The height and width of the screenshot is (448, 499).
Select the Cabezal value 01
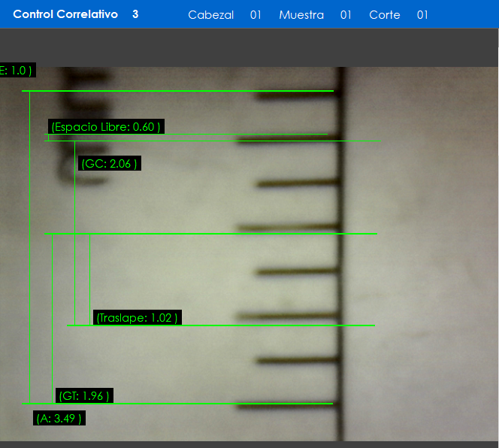pos(256,15)
